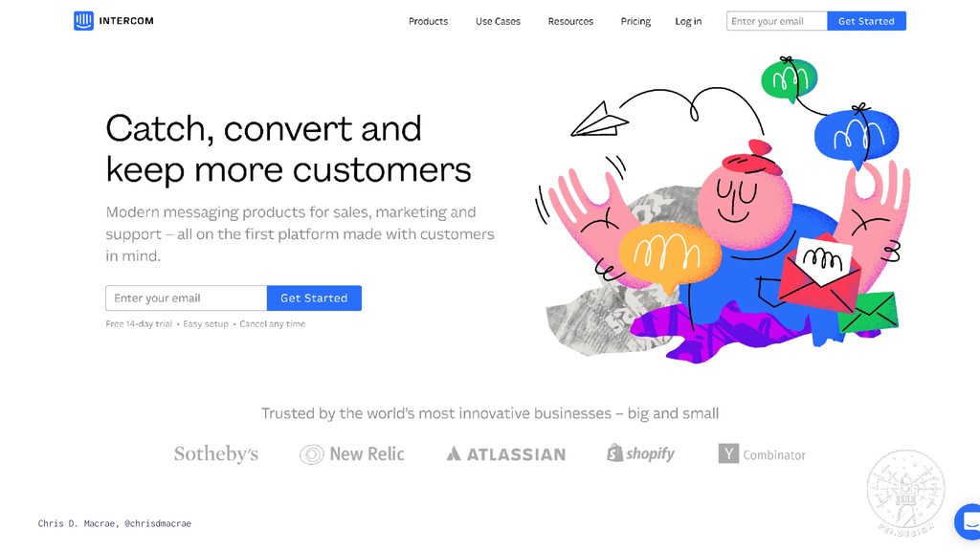Click the blue speech bubble illustration
The width and height of the screenshot is (980, 551).
(857, 137)
